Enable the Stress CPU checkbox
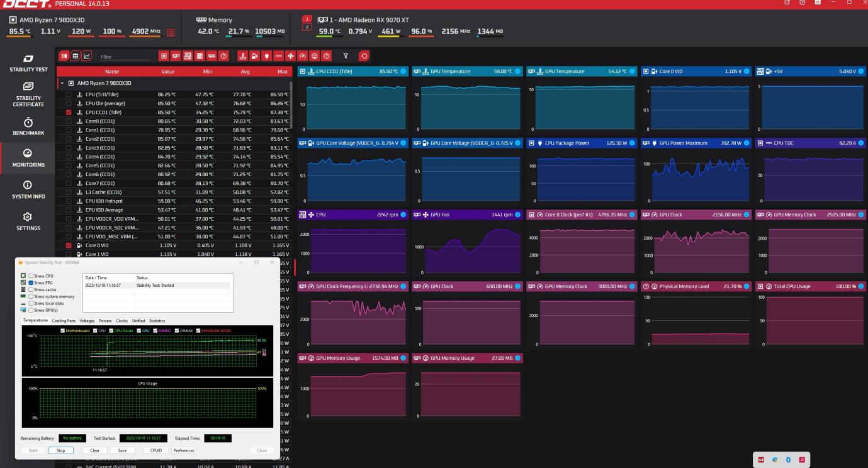This screenshot has width=868, height=468. click(x=31, y=276)
